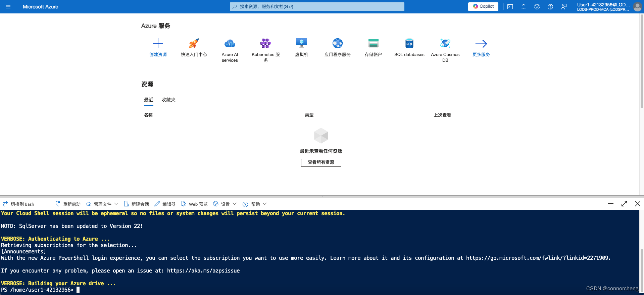Screen dimensions: 644x295
Task: Open the help question mark in header
Action: pos(550,7)
